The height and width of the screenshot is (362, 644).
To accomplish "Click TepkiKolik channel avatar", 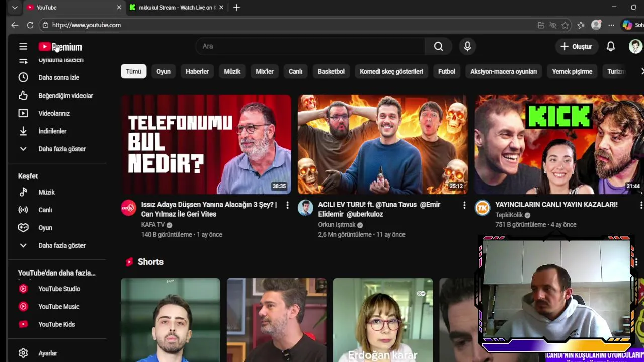I will [482, 208].
